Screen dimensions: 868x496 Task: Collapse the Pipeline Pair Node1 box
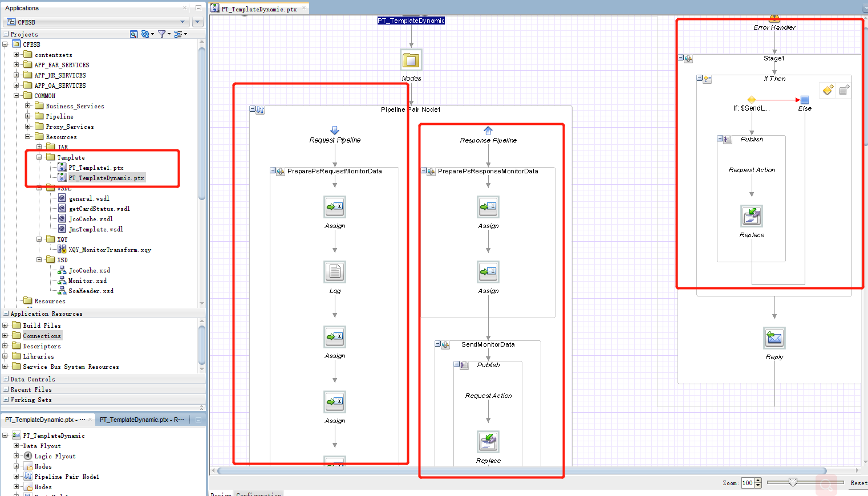pyautogui.click(x=253, y=109)
